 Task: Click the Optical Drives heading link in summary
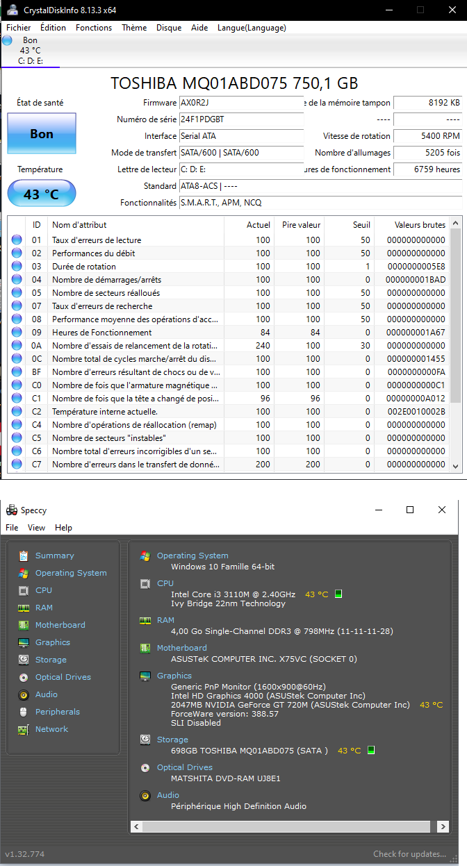(185, 767)
